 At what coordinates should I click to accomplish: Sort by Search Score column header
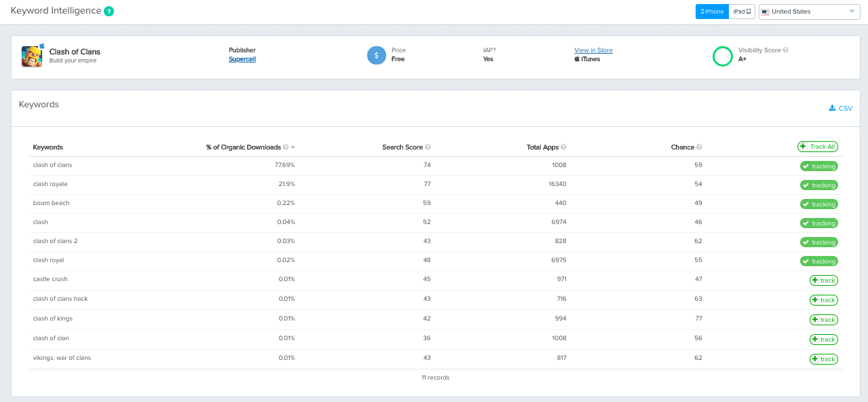point(402,147)
